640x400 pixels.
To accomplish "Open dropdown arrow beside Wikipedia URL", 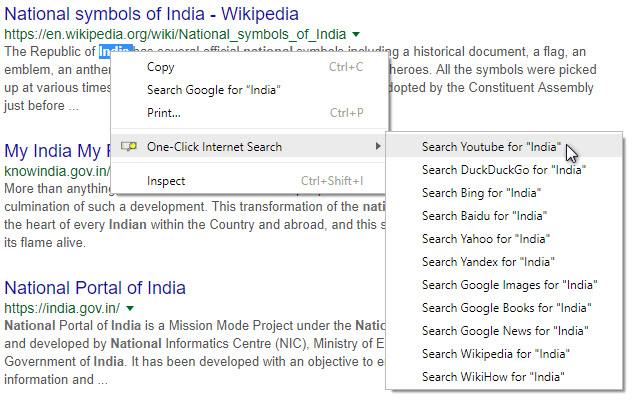I will (357, 34).
